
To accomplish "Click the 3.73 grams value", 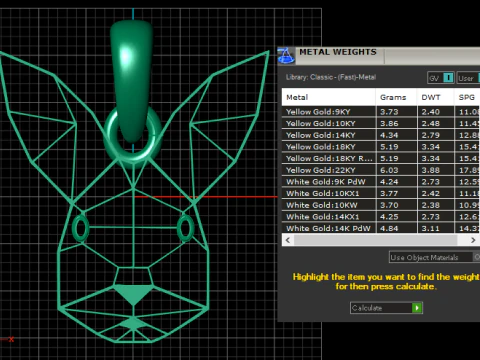I will [x=389, y=112].
